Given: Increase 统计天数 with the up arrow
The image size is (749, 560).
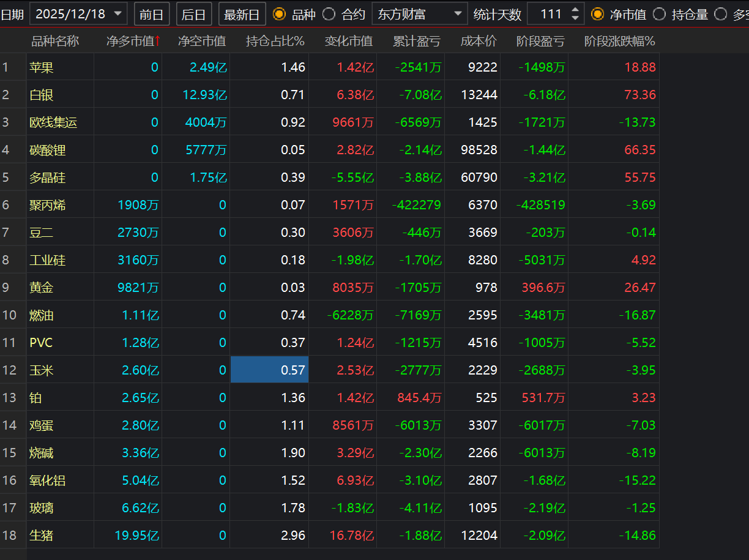Looking at the screenshot, I should pyautogui.click(x=575, y=10).
